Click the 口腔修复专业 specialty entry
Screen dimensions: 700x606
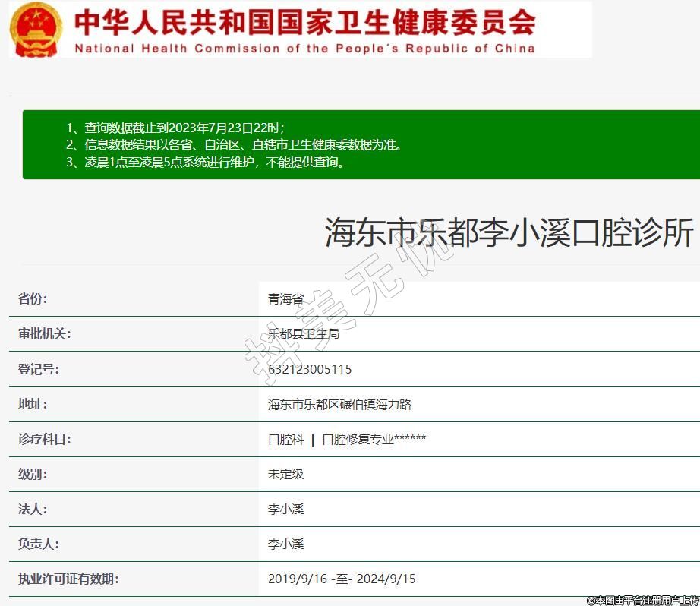(358, 440)
